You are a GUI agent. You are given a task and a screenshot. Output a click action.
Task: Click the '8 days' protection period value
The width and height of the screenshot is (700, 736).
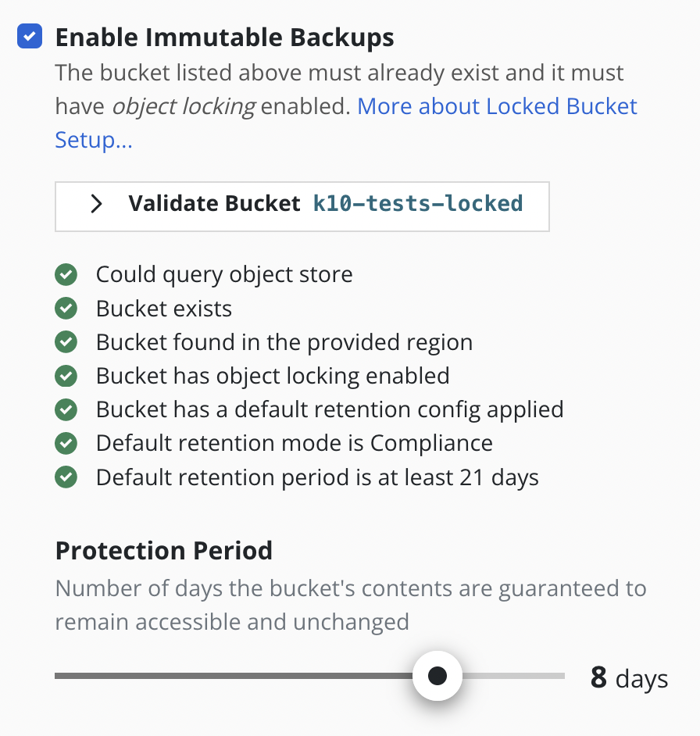coord(629,677)
